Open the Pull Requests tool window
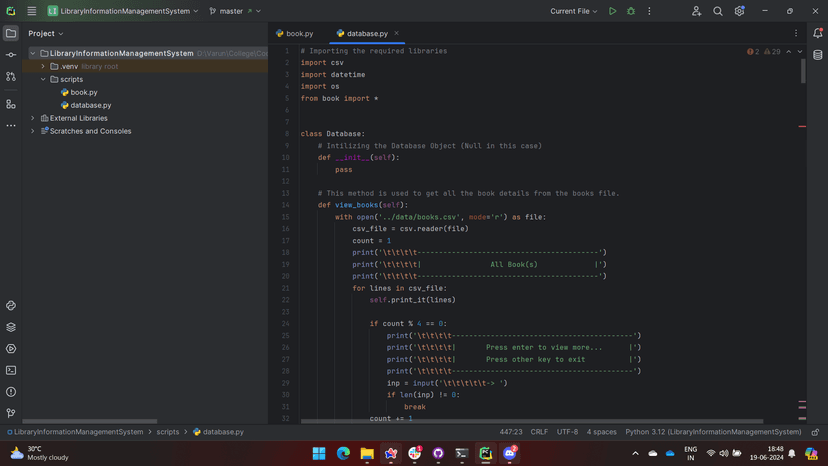828x466 pixels. click(11, 77)
